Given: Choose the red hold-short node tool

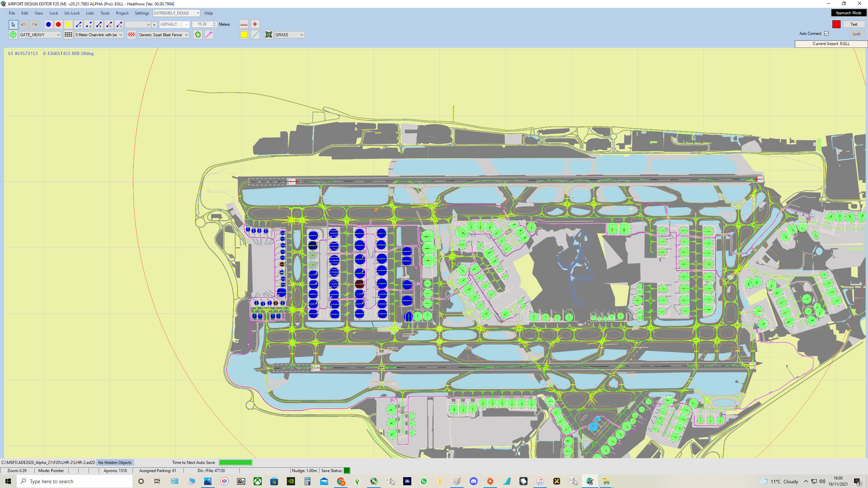Looking at the screenshot, I should [58, 24].
